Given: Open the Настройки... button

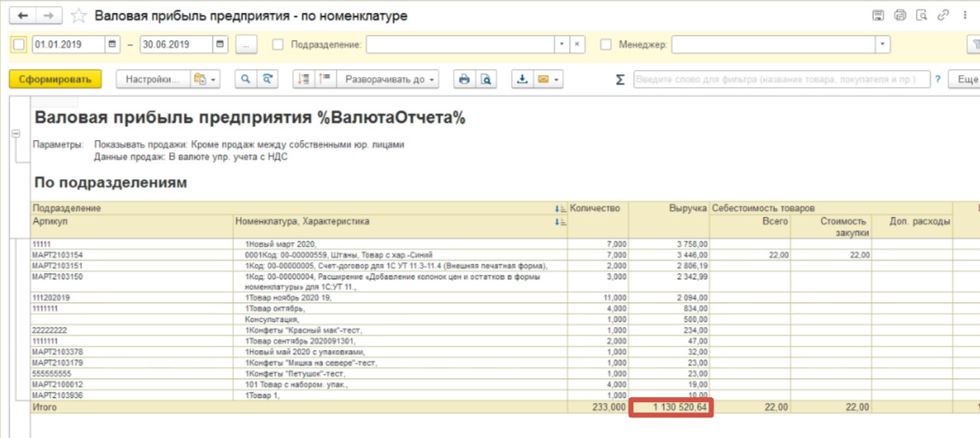Looking at the screenshot, I should (151, 79).
